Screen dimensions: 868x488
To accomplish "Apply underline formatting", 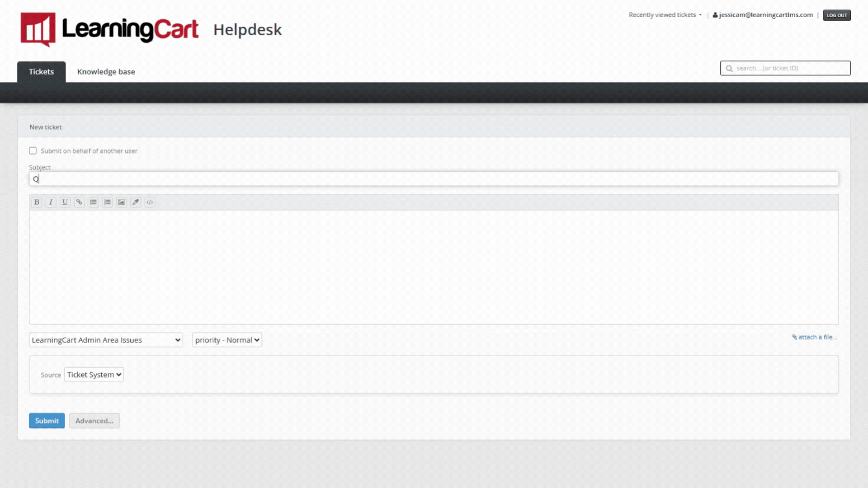I will (65, 202).
